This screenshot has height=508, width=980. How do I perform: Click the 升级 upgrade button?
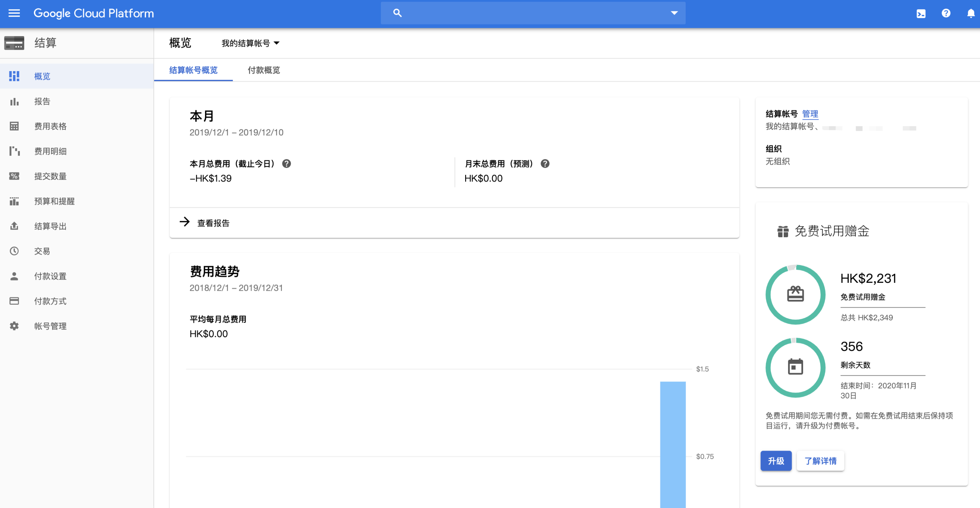(776, 461)
